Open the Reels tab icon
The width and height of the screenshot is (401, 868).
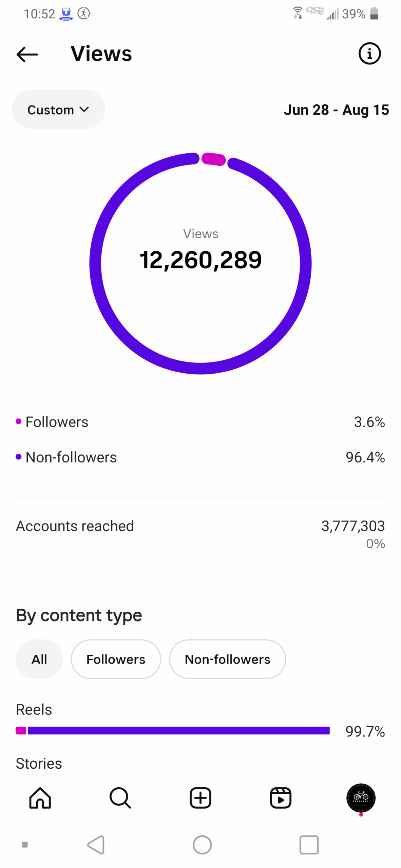[x=281, y=798]
